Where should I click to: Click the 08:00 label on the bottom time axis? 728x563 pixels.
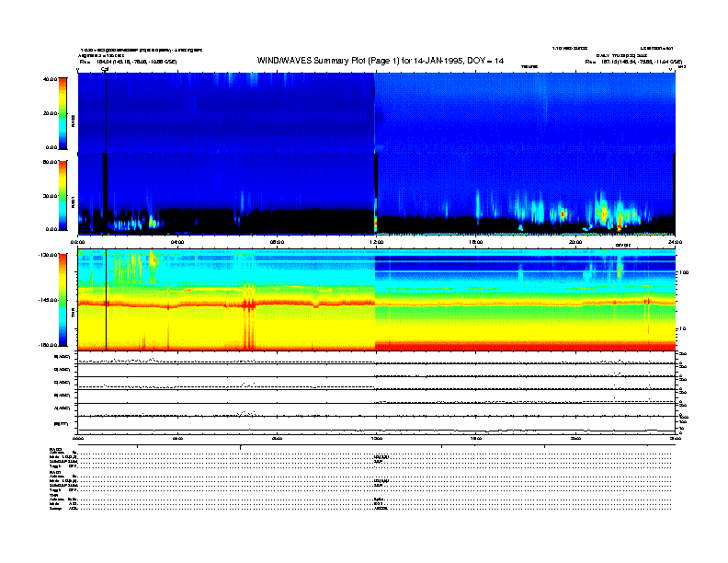[277, 438]
